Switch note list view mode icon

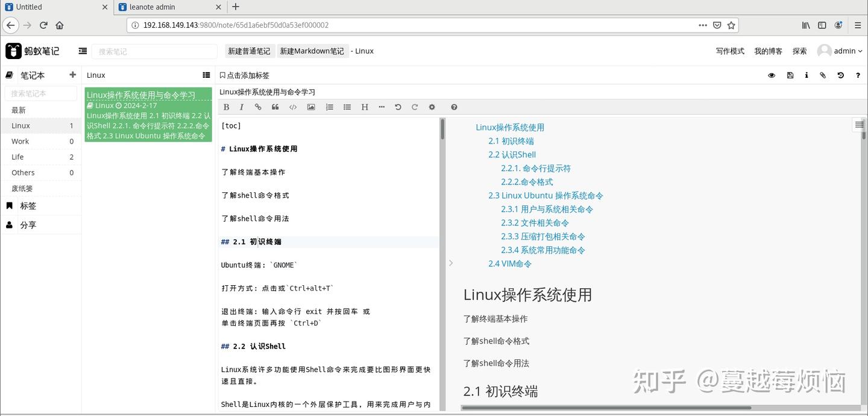tap(206, 75)
